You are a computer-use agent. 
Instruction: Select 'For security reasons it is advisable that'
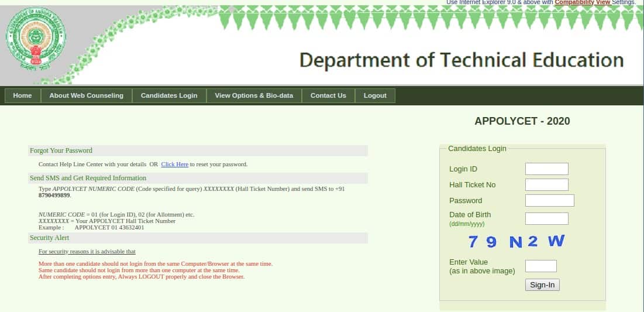click(x=87, y=252)
